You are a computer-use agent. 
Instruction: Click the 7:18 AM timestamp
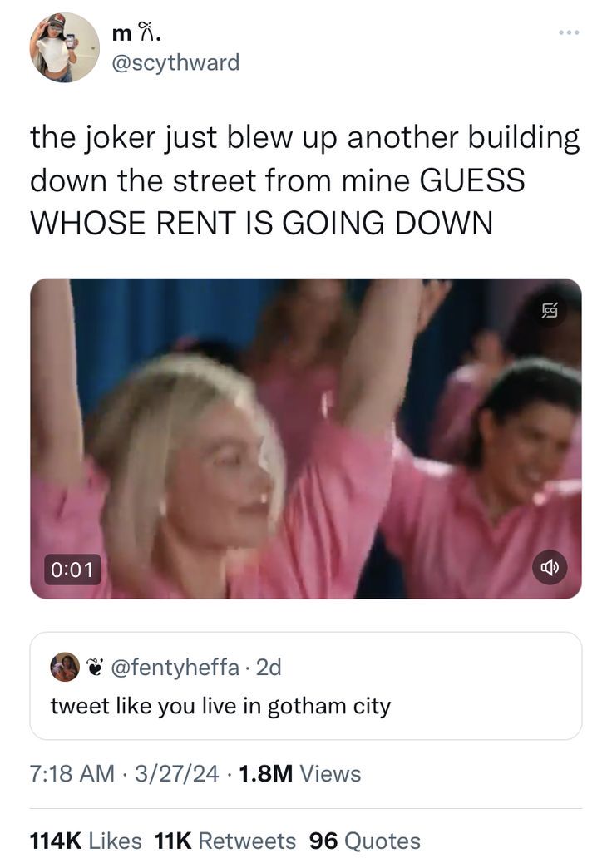coord(72,773)
